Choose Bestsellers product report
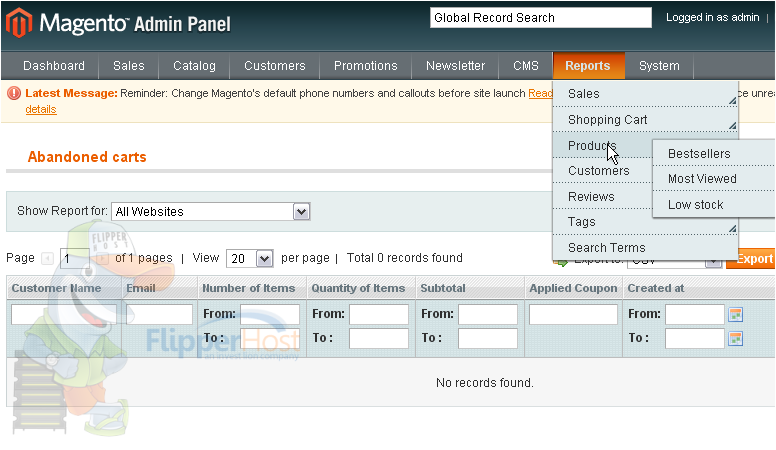The image size is (776, 450). 714,153
